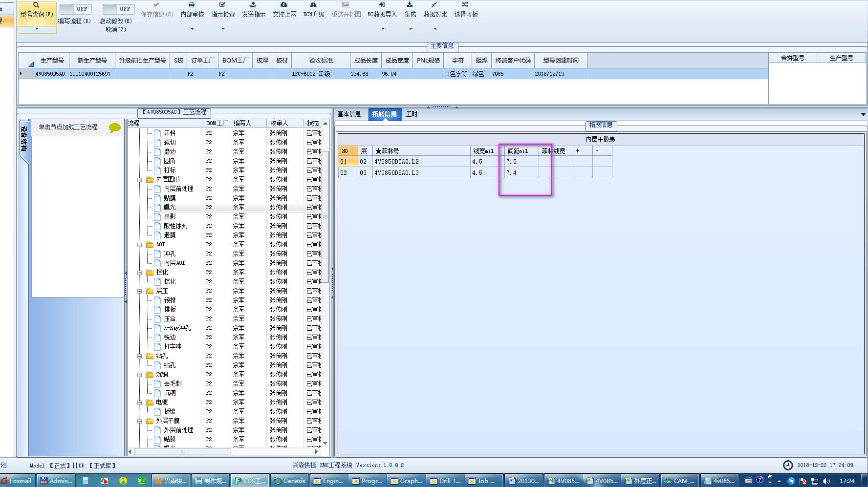Click the 内部审核 printer icon
Viewport: 868px width, 487px height.
click(192, 4)
